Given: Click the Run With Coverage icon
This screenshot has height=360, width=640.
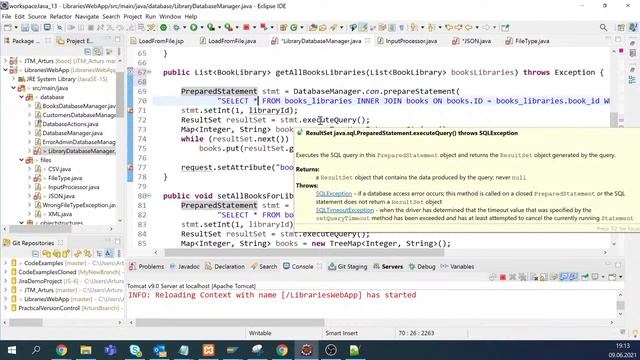Looking at the screenshot, I should tap(211, 27).
